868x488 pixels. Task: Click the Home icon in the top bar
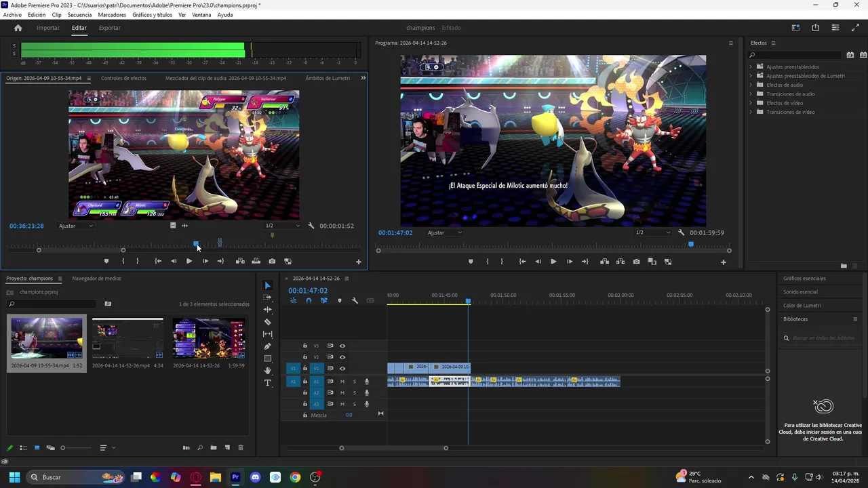[x=18, y=28]
